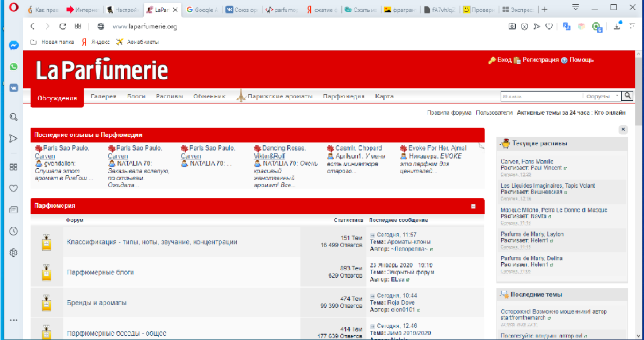Open the Новая папка bookmarks folder
The height and width of the screenshot is (340, 644).
[x=52, y=41]
